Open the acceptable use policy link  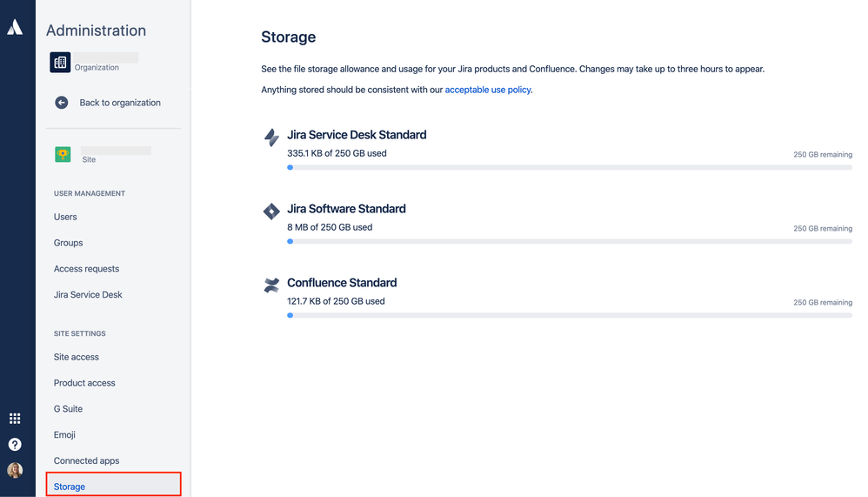click(488, 90)
